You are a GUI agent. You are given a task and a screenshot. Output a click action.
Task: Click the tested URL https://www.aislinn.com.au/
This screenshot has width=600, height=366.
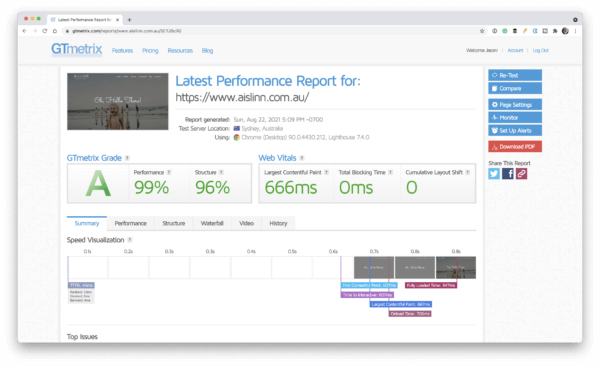point(242,97)
